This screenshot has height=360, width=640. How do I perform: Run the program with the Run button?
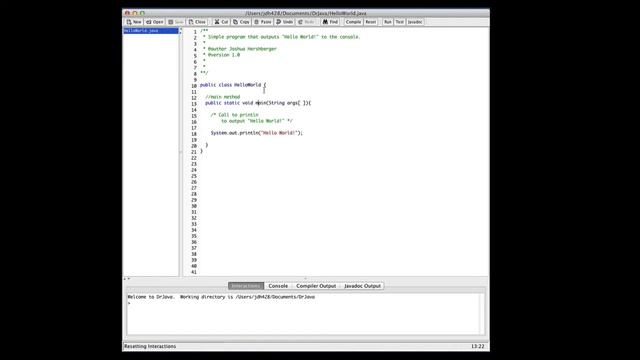388,22
